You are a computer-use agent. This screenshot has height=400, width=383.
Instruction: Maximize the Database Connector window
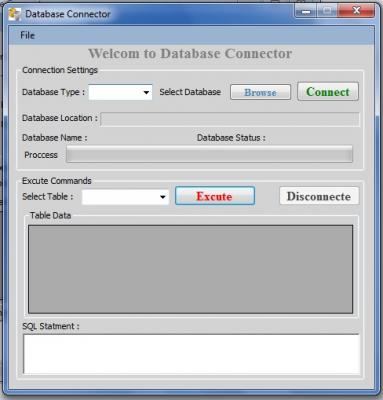(x=326, y=11)
